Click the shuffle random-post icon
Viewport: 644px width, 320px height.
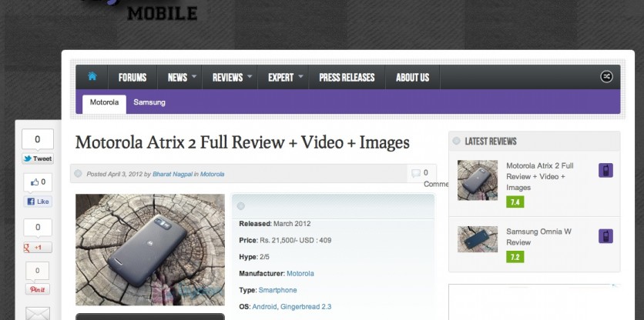coord(606,77)
